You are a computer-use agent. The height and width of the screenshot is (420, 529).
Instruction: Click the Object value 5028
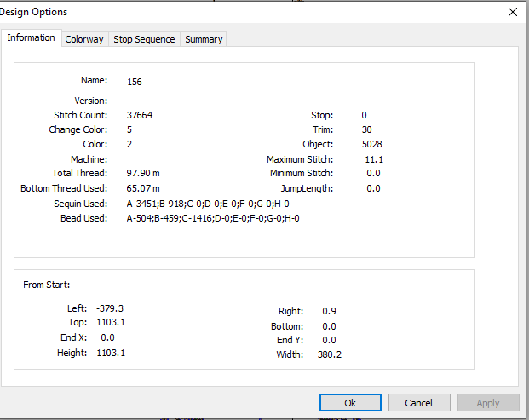pyautogui.click(x=371, y=144)
